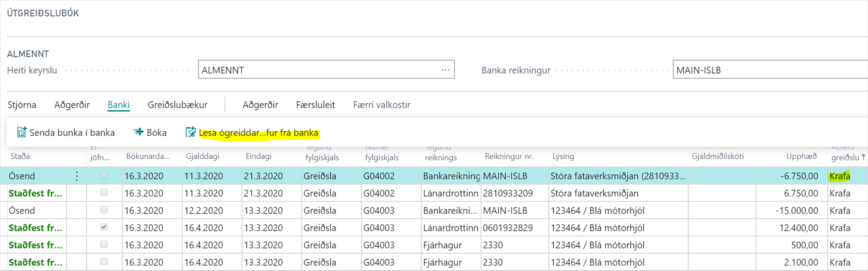Open lookup ellipsis in Heiti keyrslu field
868x271 pixels.
(445, 70)
